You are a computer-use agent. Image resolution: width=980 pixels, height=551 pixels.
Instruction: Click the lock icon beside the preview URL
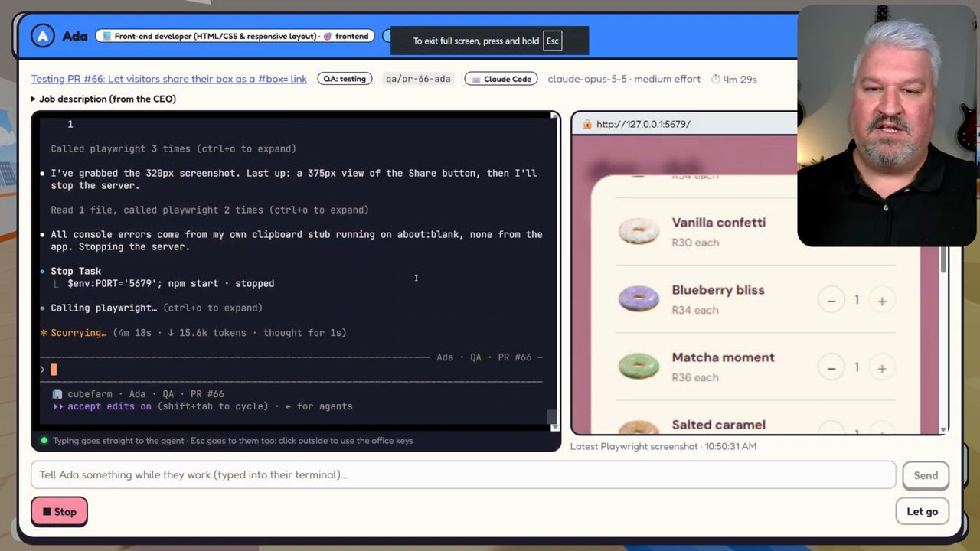pos(587,124)
